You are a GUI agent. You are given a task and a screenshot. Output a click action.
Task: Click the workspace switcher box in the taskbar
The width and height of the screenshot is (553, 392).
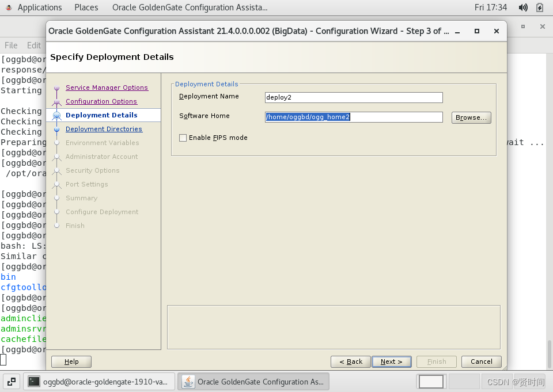[431, 382]
